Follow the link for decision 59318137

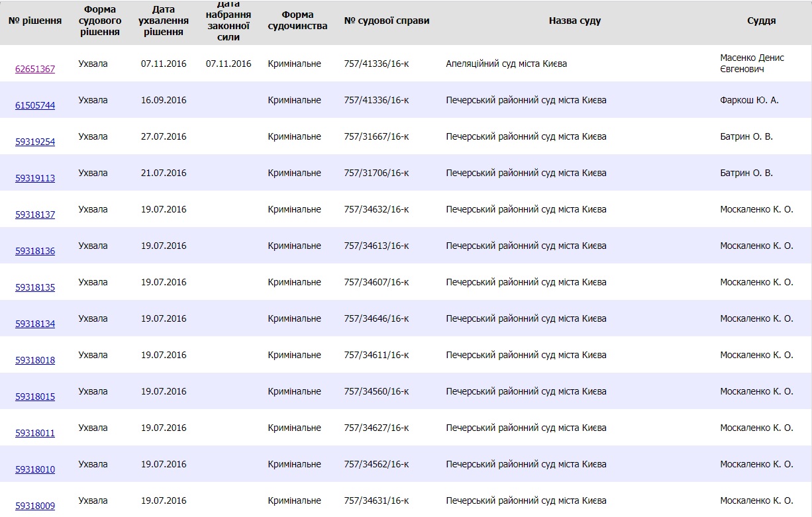pyautogui.click(x=35, y=214)
